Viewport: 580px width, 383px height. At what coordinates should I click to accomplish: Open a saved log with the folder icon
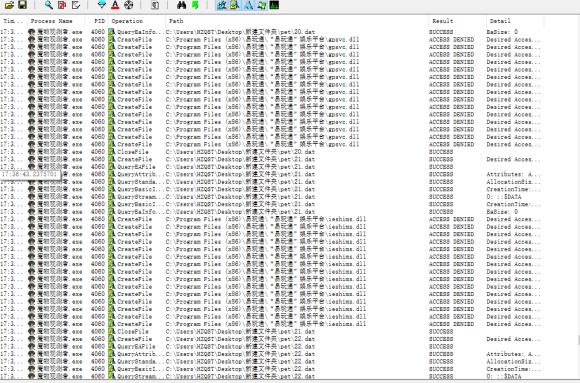pos(9,5)
